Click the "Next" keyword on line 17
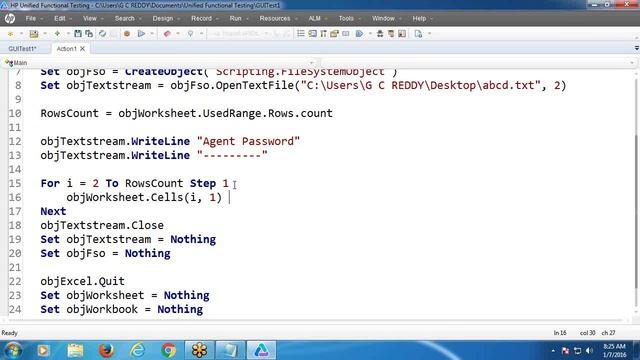Screen dimensions: 640x360 click(53, 211)
